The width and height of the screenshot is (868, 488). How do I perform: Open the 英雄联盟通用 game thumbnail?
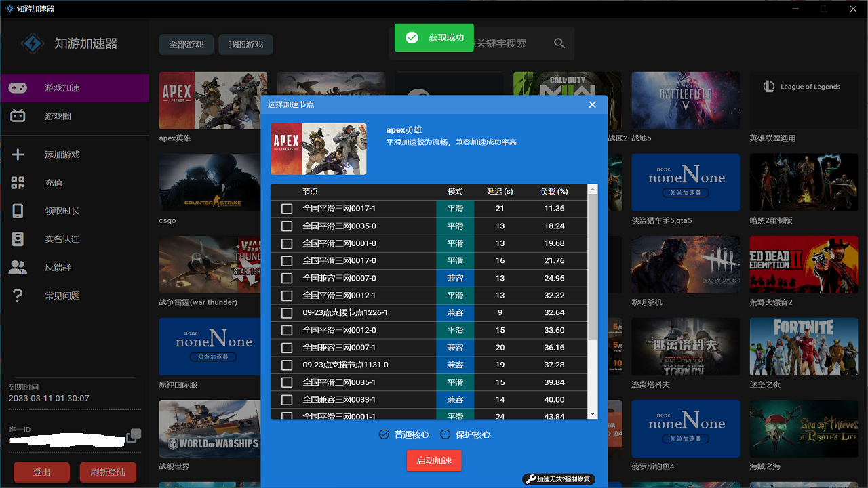(804, 100)
